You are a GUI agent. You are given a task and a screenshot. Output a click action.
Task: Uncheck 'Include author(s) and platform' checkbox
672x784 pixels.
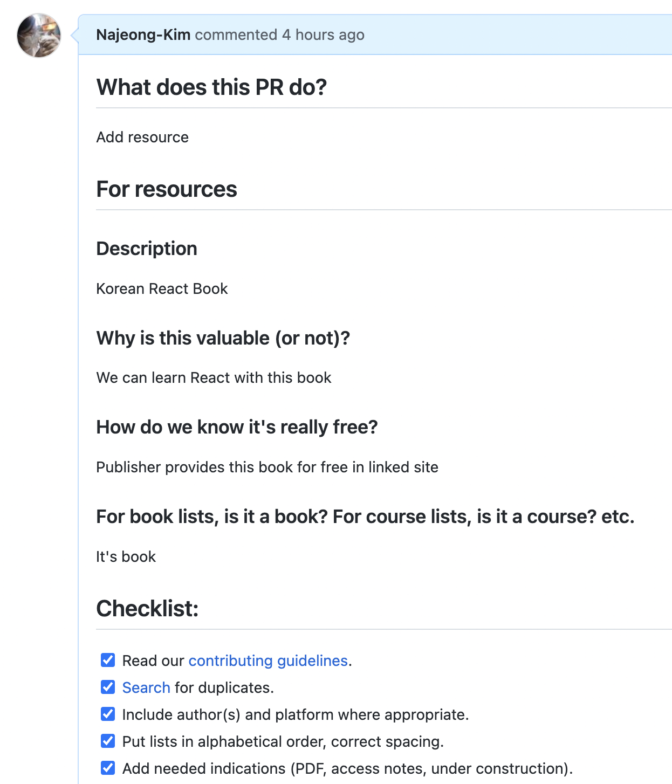coord(108,714)
